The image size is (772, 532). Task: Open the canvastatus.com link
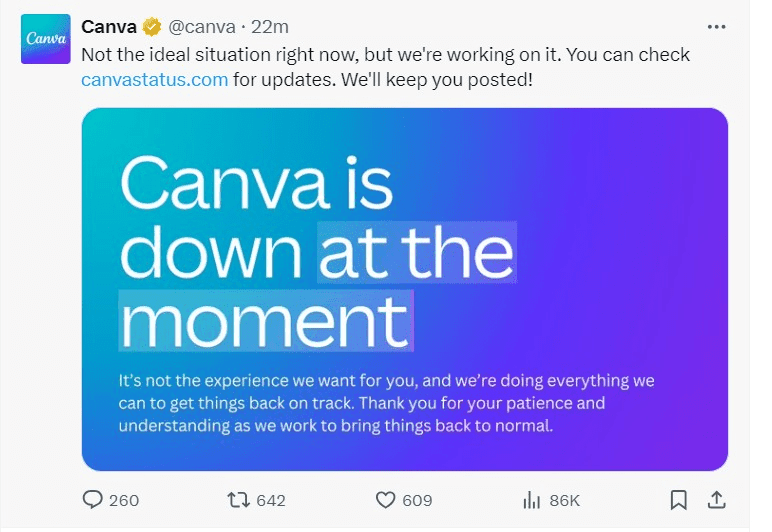[154, 79]
